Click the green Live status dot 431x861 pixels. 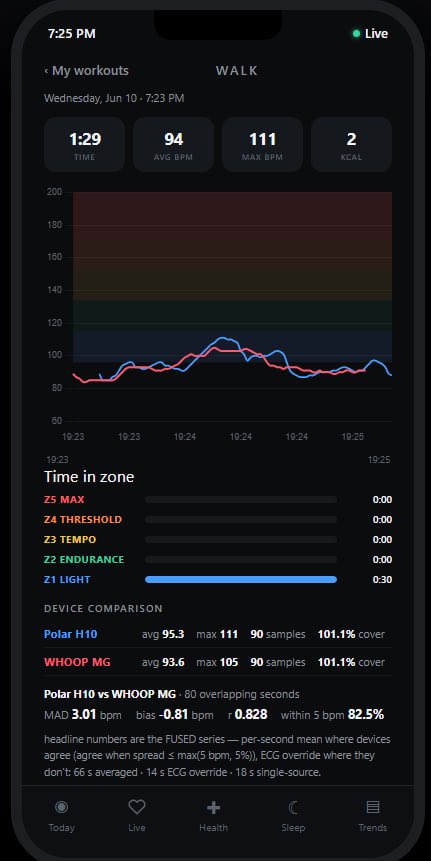[356, 34]
